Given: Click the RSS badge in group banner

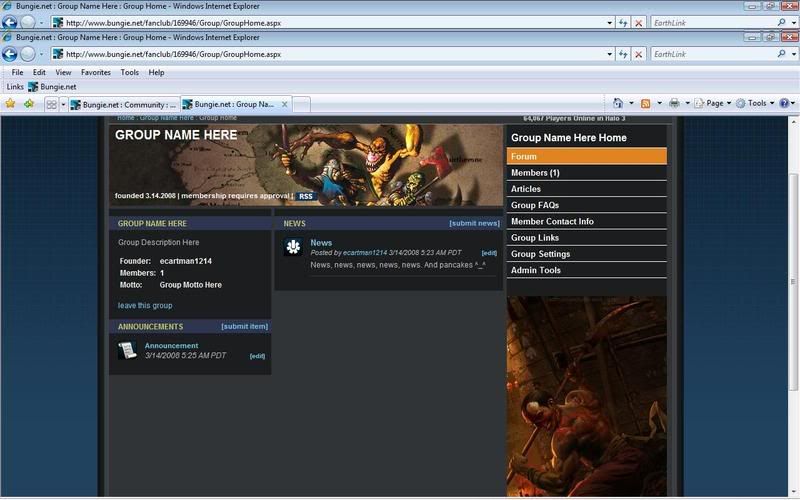Looking at the screenshot, I should 305,196.
